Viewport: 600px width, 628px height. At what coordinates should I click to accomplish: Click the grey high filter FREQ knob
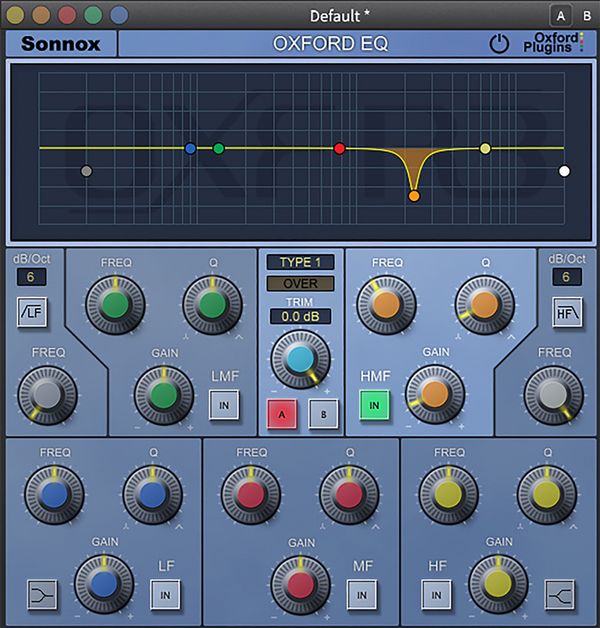coord(554,395)
